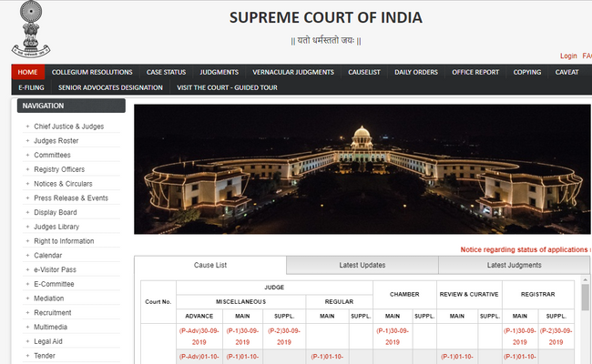Expand the Display Board plus icon
This screenshot has width=592, height=364.
click(x=27, y=212)
